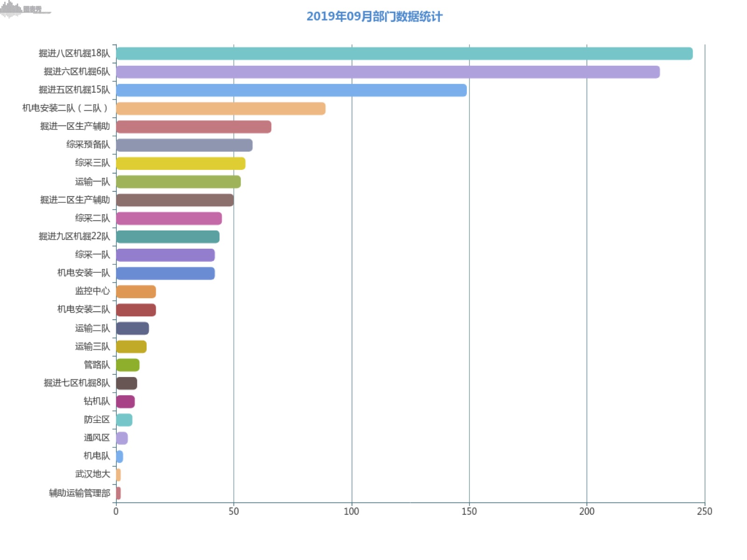Select the red bar for 掘进一区生产辅助

[193, 127]
